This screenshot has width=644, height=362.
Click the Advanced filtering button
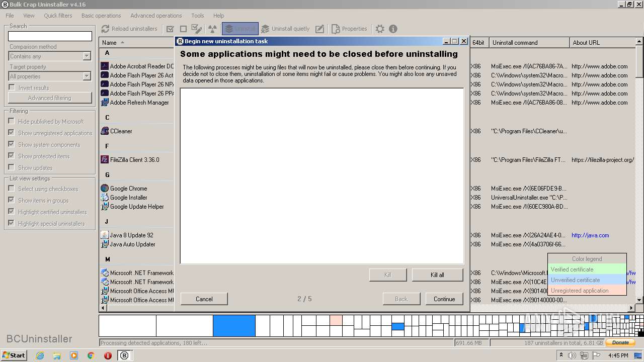[x=50, y=98]
